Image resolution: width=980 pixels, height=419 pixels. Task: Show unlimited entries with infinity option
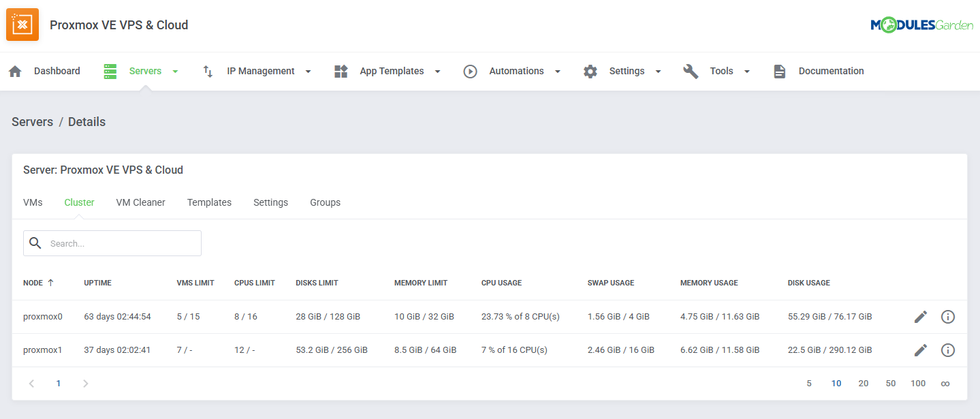pos(945,384)
